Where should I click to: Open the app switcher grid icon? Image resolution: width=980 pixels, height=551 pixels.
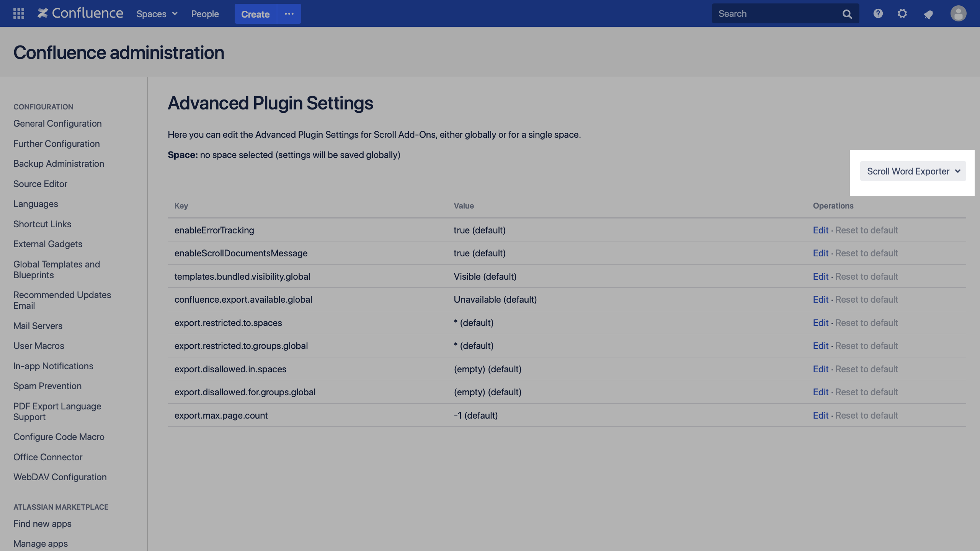coord(18,13)
